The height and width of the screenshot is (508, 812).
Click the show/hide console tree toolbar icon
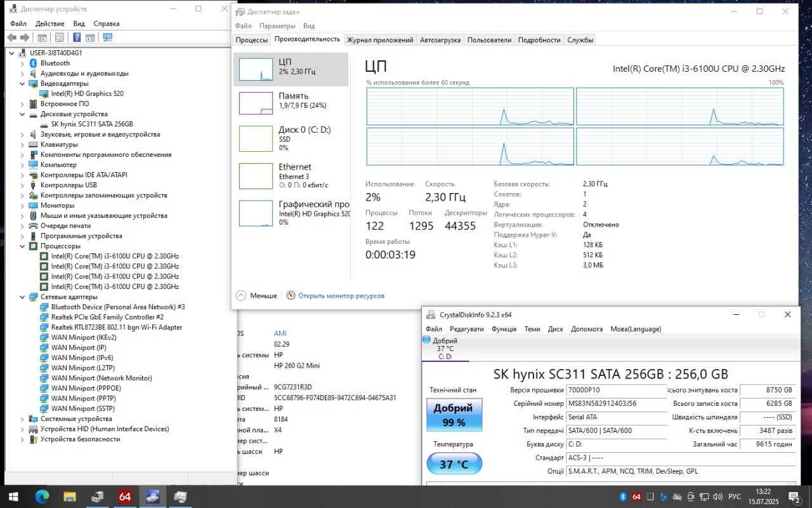tap(42, 37)
